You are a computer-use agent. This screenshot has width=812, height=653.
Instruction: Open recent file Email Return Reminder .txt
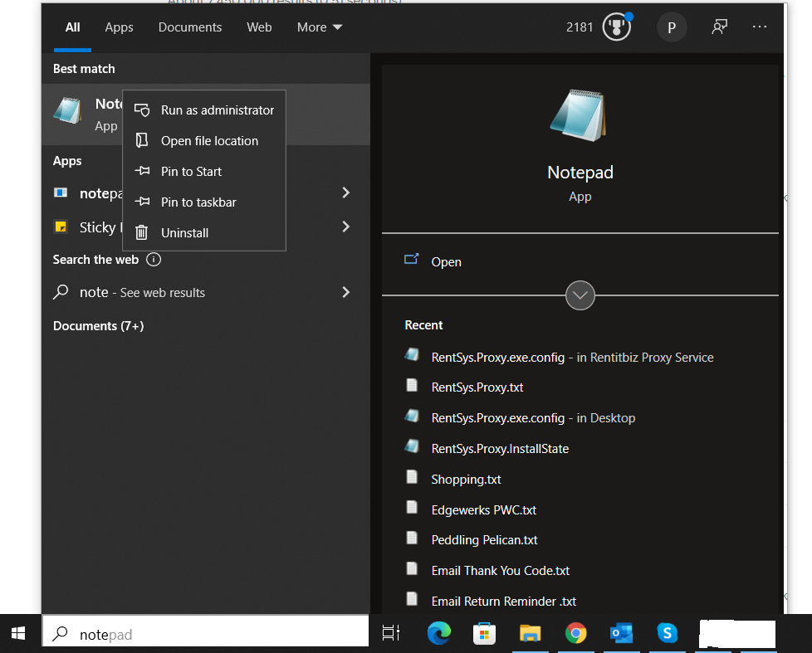pyautogui.click(x=503, y=602)
